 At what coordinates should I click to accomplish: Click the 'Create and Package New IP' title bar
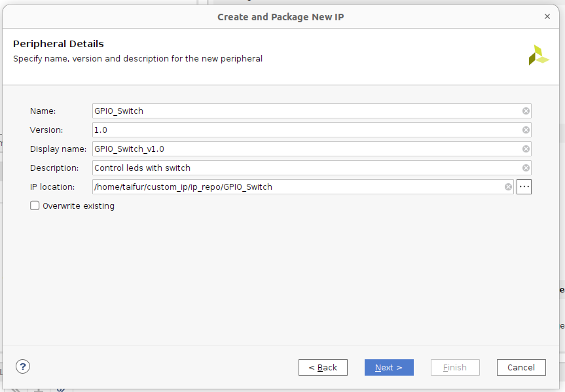(x=280, y=17)
